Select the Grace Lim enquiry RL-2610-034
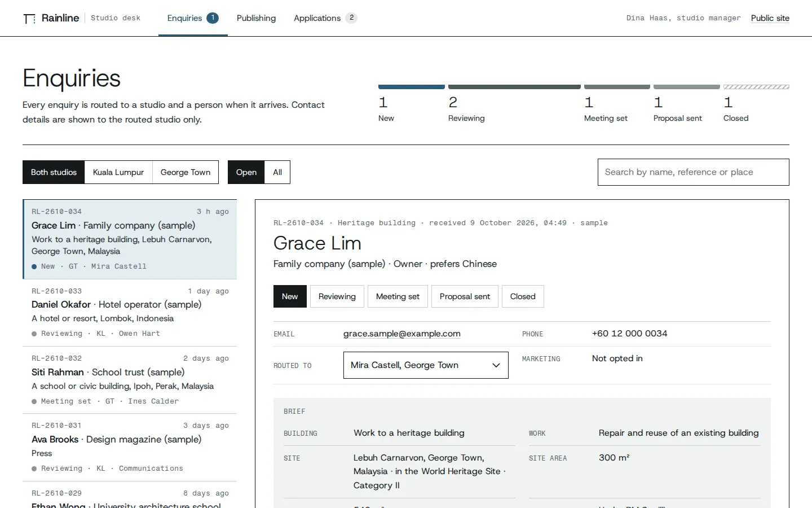Screen dimensions: 812x508 130,239
